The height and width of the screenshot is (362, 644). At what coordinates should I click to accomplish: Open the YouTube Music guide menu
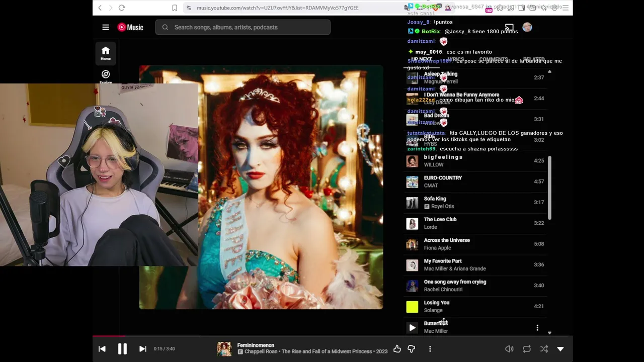tap(106, 27)
